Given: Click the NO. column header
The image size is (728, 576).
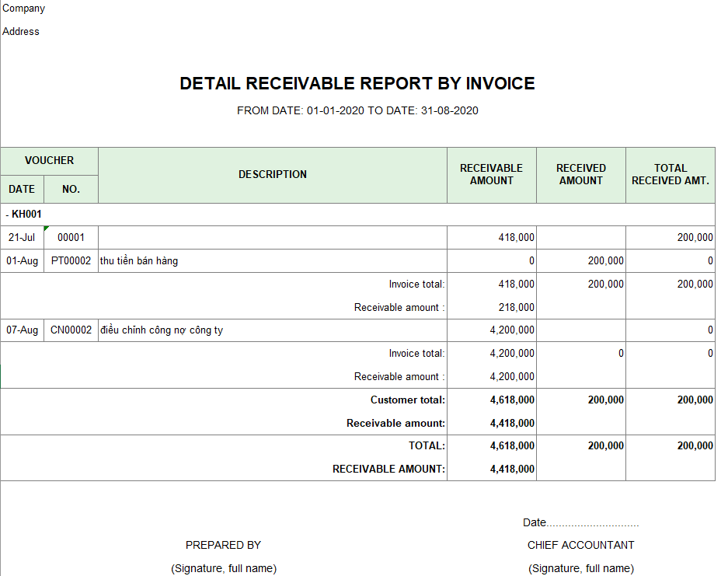Looking at the screenshot, I should point(71,189).
